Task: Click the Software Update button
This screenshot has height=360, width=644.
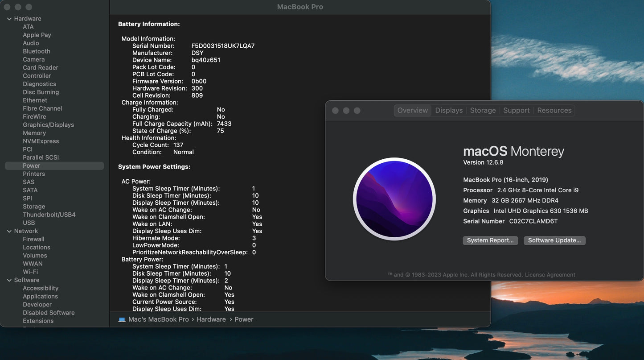Action: (x=554, y=240)
